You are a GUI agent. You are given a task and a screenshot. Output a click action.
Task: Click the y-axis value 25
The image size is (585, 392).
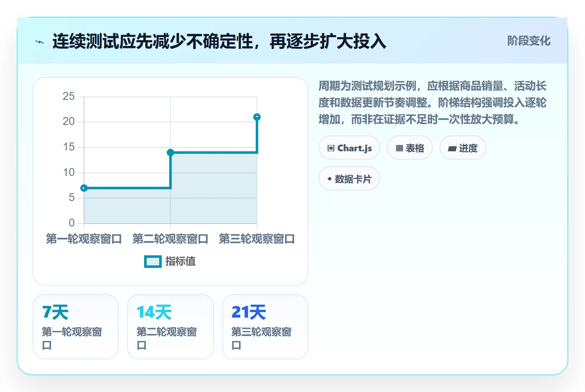(x=69, y=97)
